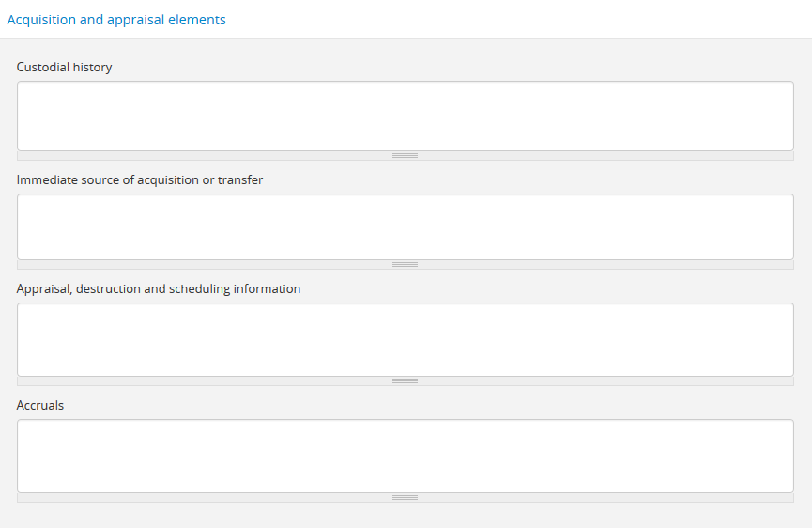Place cursor in the Accruals text box
Viewport: 812px width, 528px height.
pyautogui.click(x=405, y=456)
